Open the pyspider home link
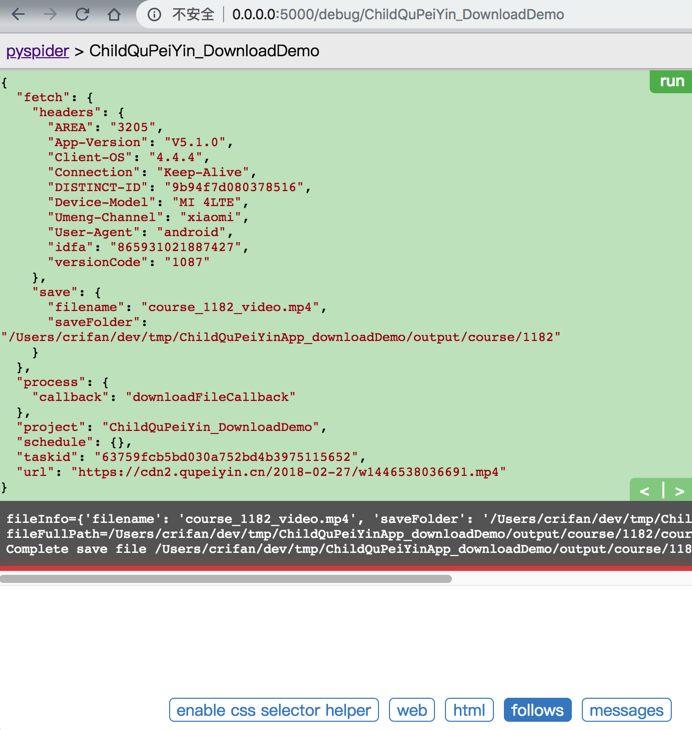The width and height of the screenshot is (692, 730). (x=37, y=51)
